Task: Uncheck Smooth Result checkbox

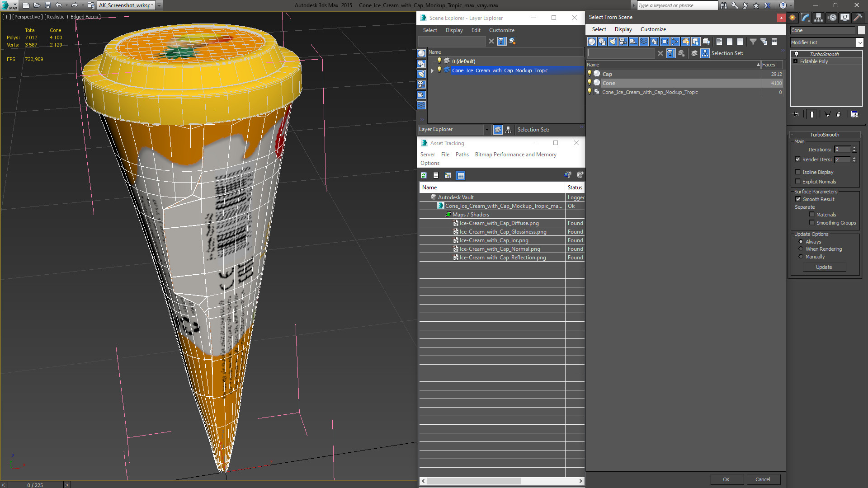Action: [x=798, y=199]
